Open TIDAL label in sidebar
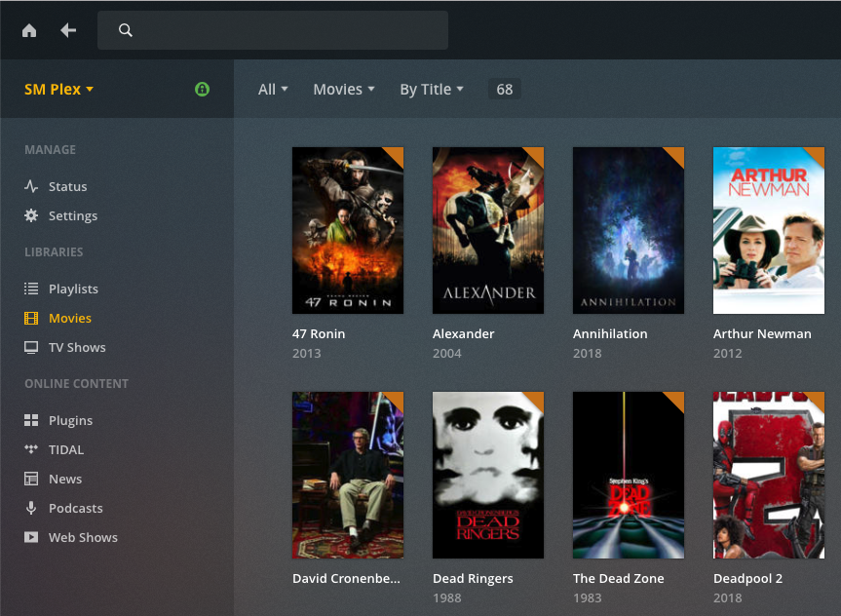The image size is (841, 616). [66, 449]
